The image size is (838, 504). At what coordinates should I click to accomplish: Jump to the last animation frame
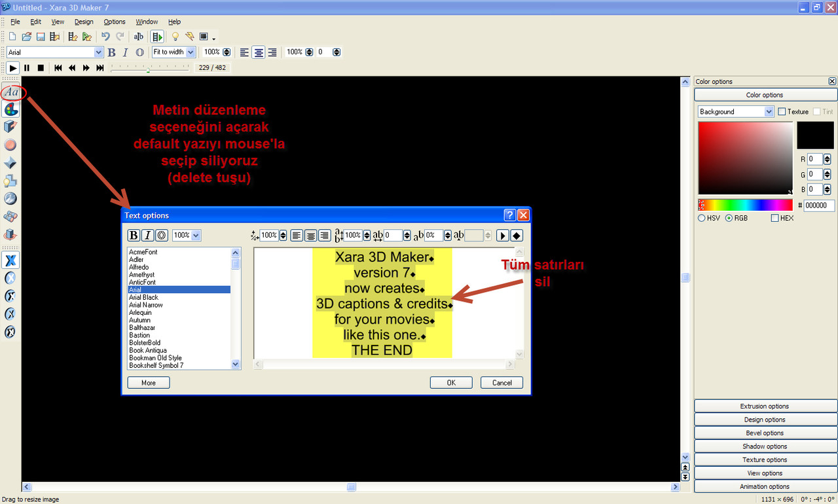[x=100, y=67]
